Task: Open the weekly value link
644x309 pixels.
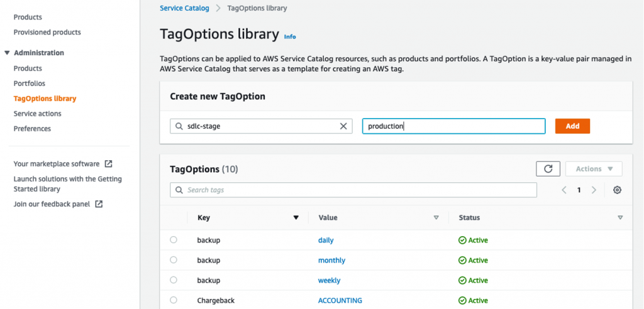Action: click(330, 280)
